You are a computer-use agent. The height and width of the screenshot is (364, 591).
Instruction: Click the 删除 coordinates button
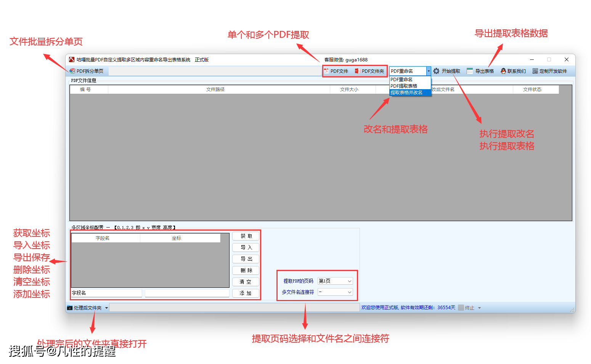click(x=246, y=271)
